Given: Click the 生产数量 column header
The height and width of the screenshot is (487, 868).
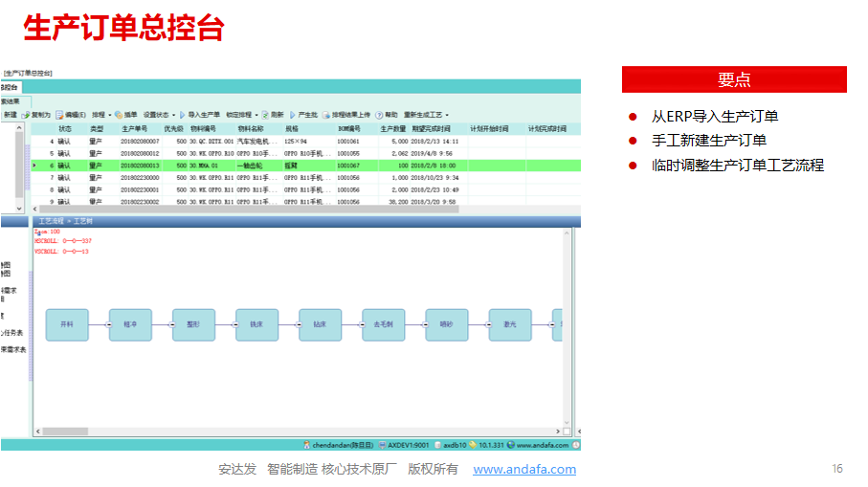Looking at the screenshot, I should pyautogui.click(x=393, y=129).
